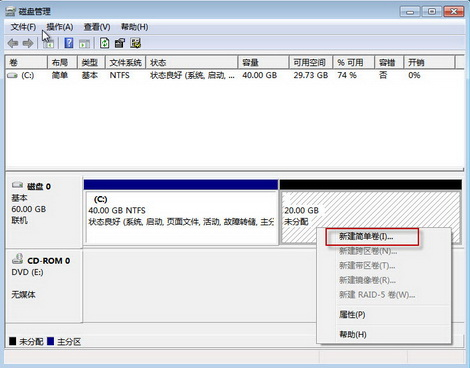Click the Forward arrow toolbar icon

pos(28,43)
